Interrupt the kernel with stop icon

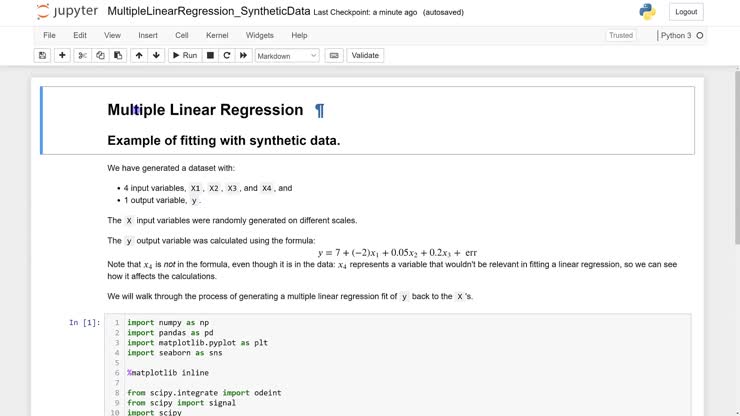tap(210, 55)
